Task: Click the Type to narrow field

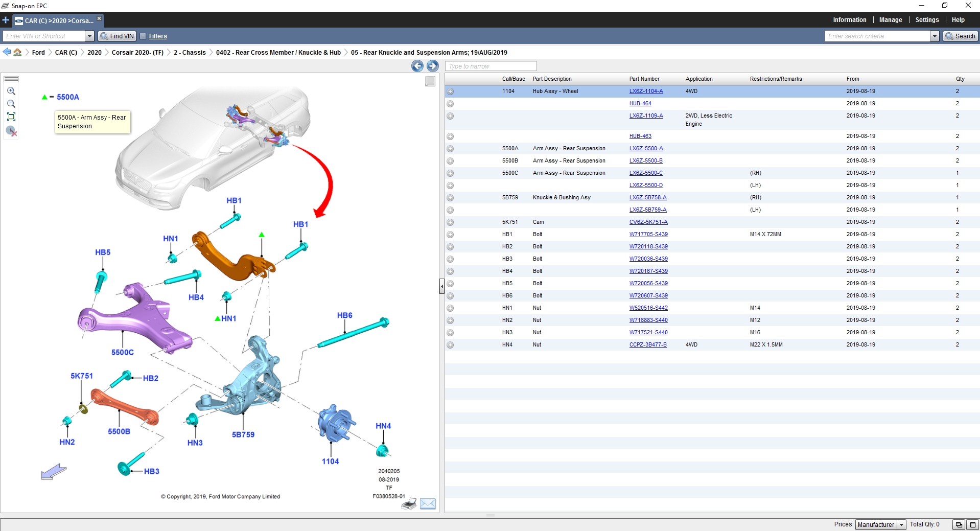Action: (x=491, y=66)
